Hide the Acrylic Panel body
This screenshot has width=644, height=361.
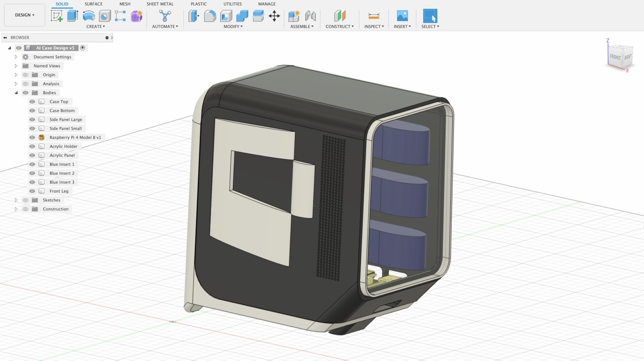(x=32, y=155)
